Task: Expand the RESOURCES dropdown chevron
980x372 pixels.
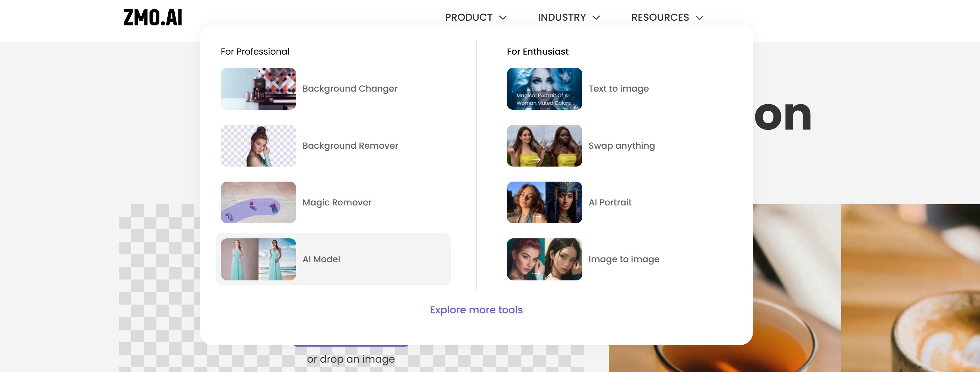Action: (x=699, y=18)
